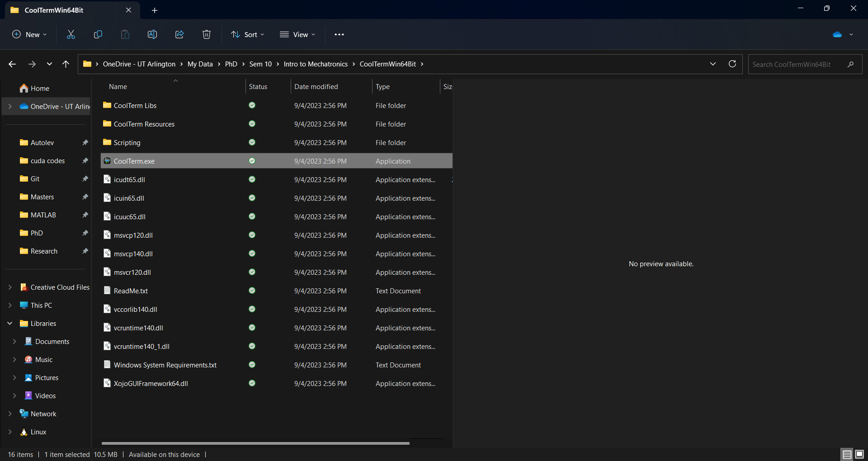Image resolution: width=868 pixels, height=461 pixels.
Task: Open the View menu
Action: pyautogui.click(x=297, y=34)
